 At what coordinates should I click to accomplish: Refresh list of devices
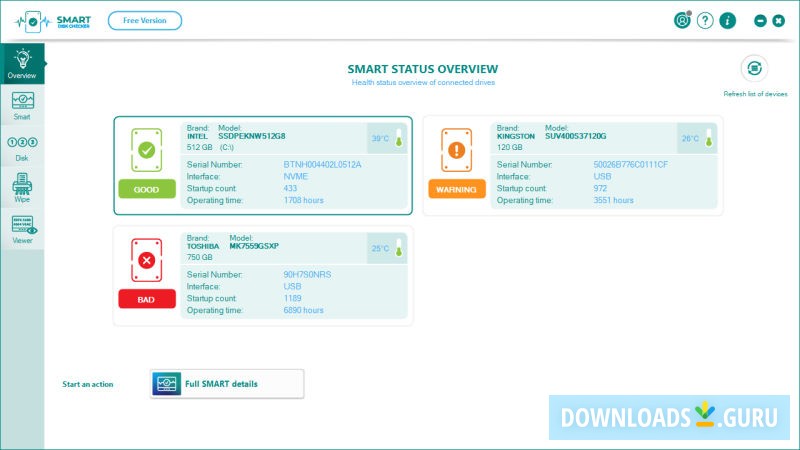[x=755, y=68]
